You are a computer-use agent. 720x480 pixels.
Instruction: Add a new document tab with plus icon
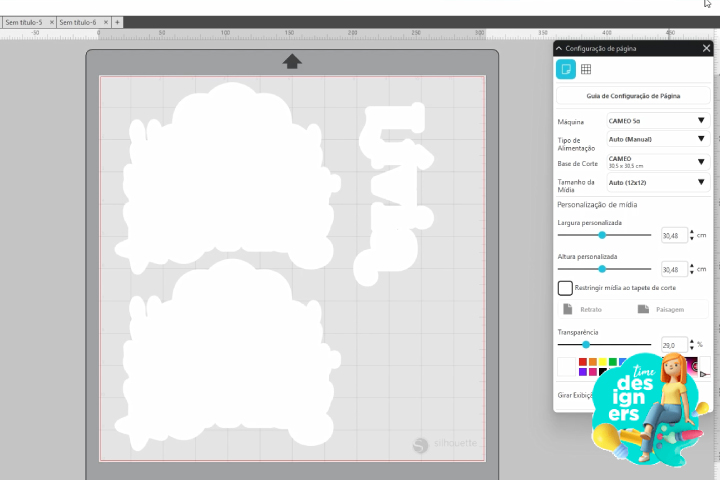(117, 21)
